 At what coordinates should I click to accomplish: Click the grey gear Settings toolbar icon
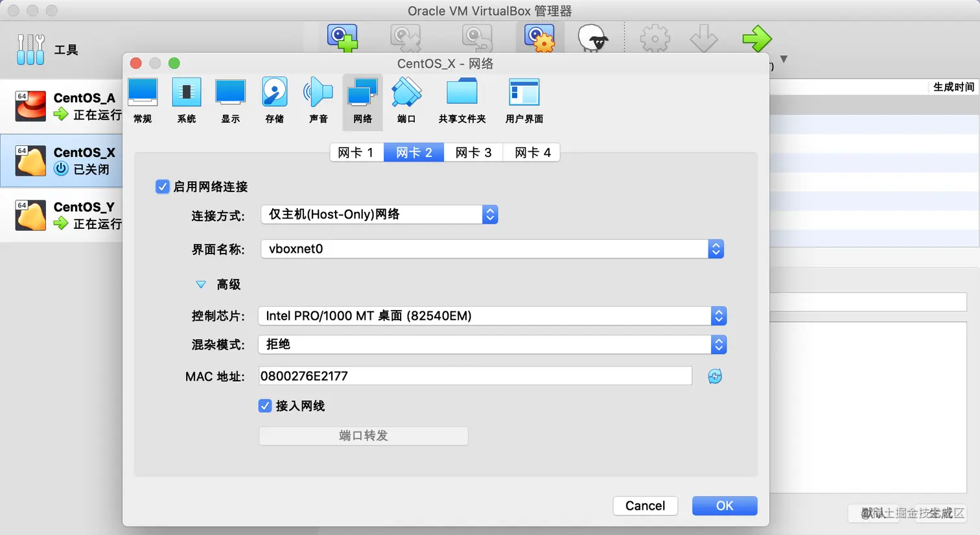(x=655, y=38)
